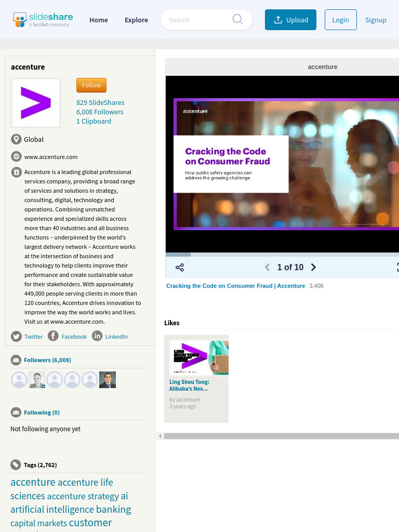Click the about description icon

[x=16, y=172]
